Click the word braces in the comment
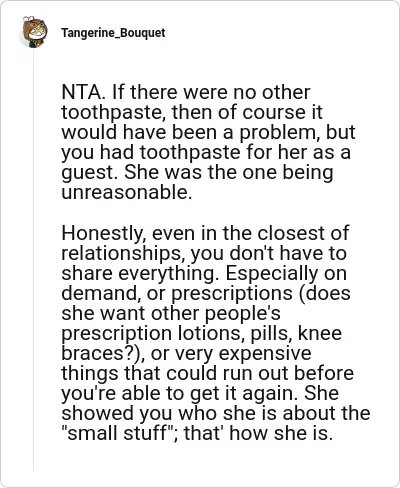 pyautogui.click(x=93, y=353)
